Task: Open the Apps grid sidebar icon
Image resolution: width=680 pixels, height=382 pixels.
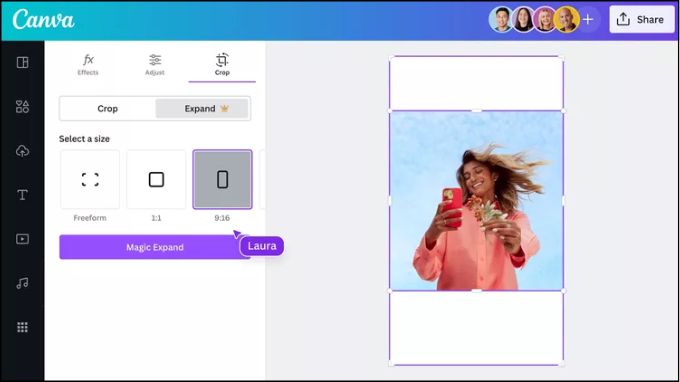Action: pos(23,327)
